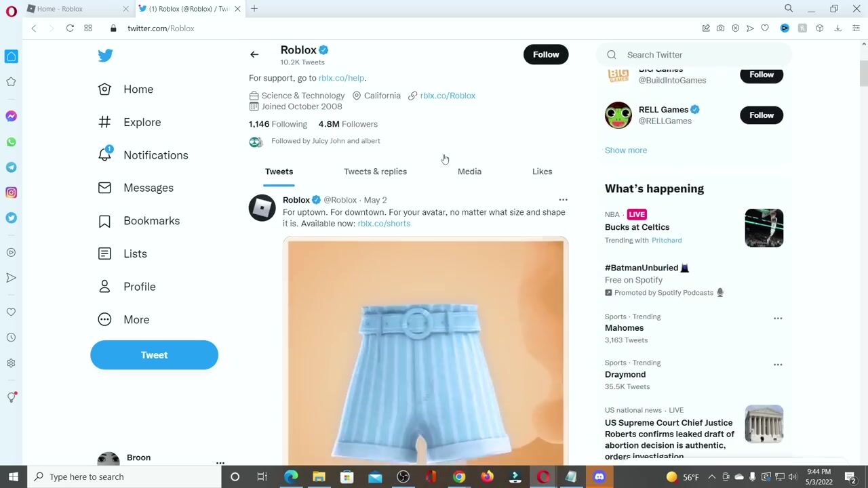
Task: Open Home in Twitter navigation
Action: tap(126, 89)
